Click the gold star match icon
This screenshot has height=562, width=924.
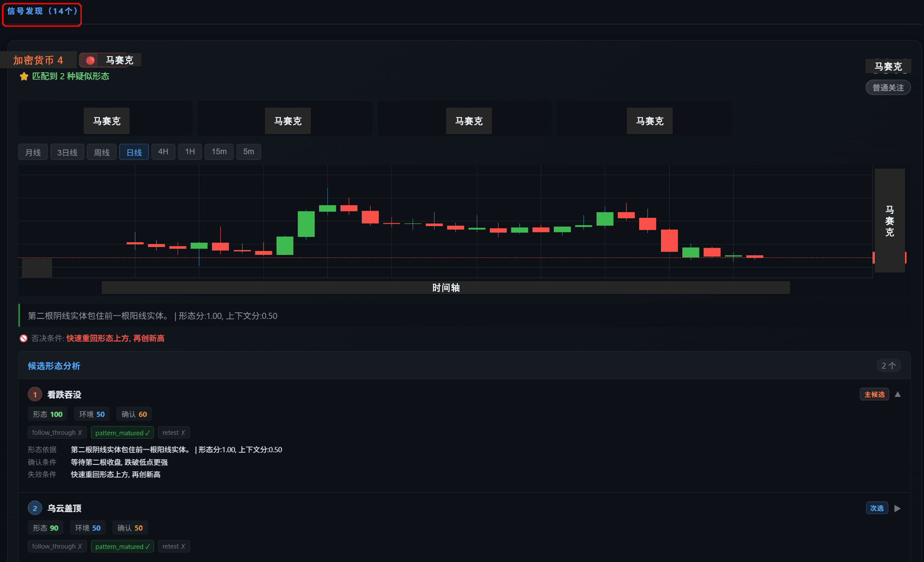click(24, 77)
